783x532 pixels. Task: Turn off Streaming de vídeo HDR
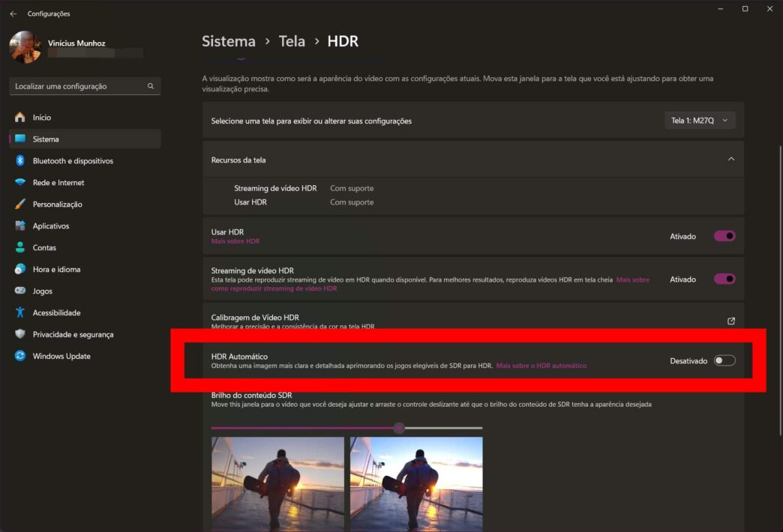click(724, 279)
